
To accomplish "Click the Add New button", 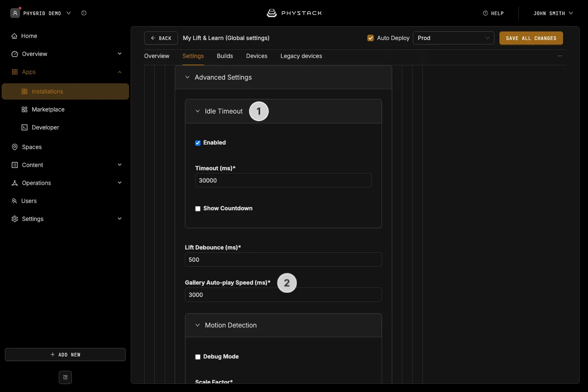I will 65,354.
